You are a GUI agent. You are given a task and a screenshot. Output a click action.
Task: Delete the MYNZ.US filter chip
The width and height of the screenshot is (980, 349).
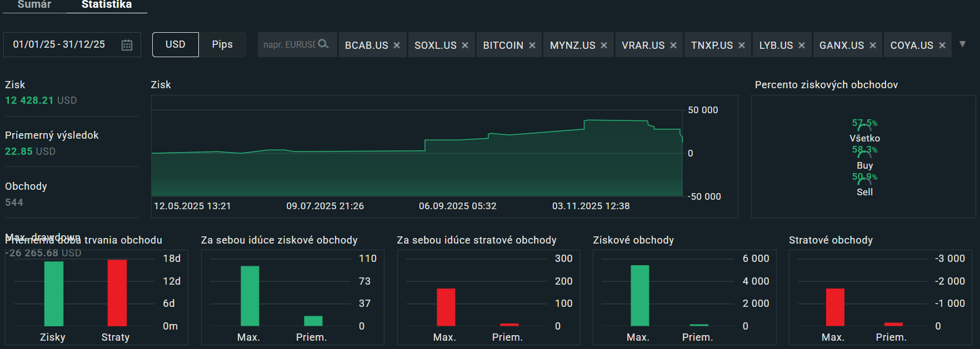coord(604,45)
